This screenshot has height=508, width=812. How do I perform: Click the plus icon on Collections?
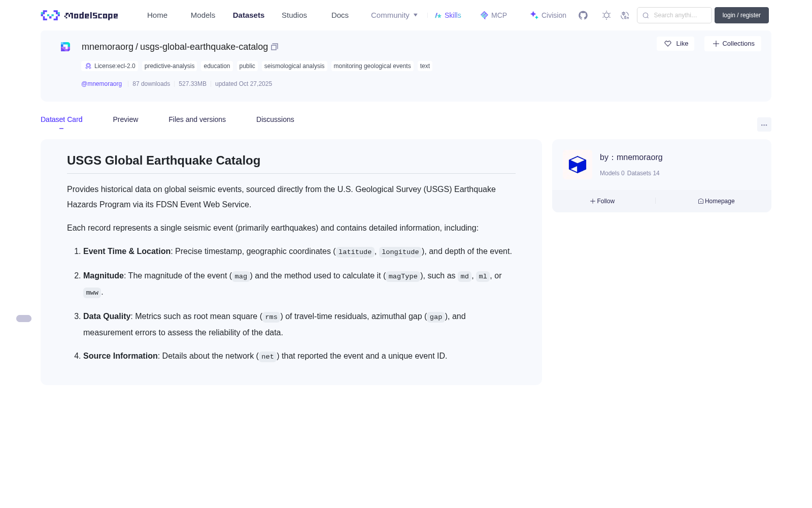point(716,44)
